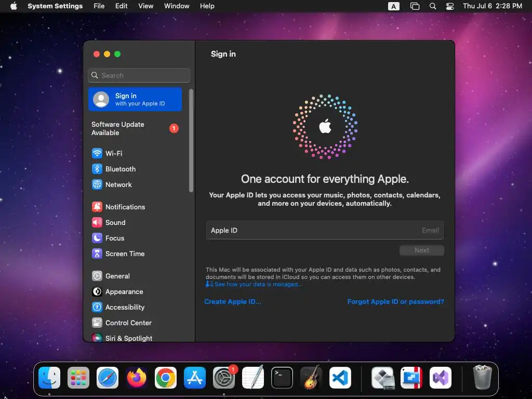Open Software Update Available item

coord(135,129)
